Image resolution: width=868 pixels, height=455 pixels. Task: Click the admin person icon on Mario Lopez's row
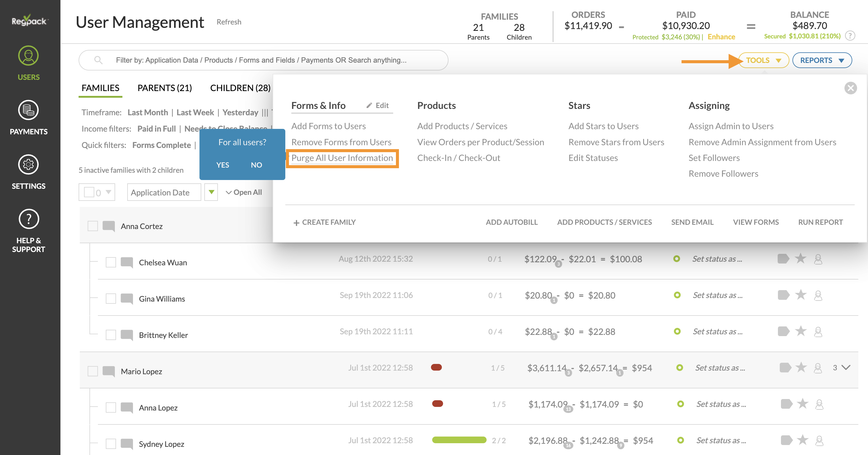coord(818,368)
